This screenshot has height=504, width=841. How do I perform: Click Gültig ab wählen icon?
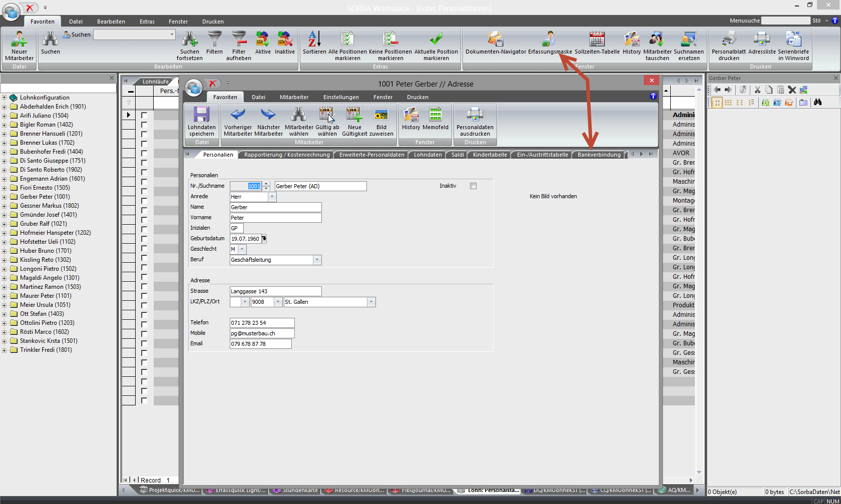(x=327, y=121)
